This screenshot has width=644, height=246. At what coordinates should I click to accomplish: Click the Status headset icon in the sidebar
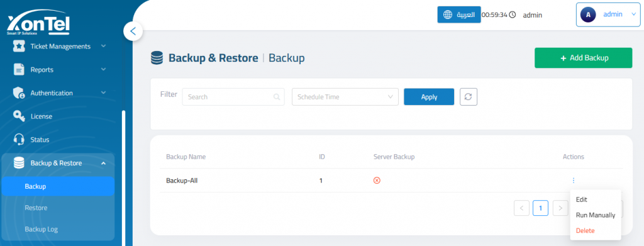(x=19, y=140)
